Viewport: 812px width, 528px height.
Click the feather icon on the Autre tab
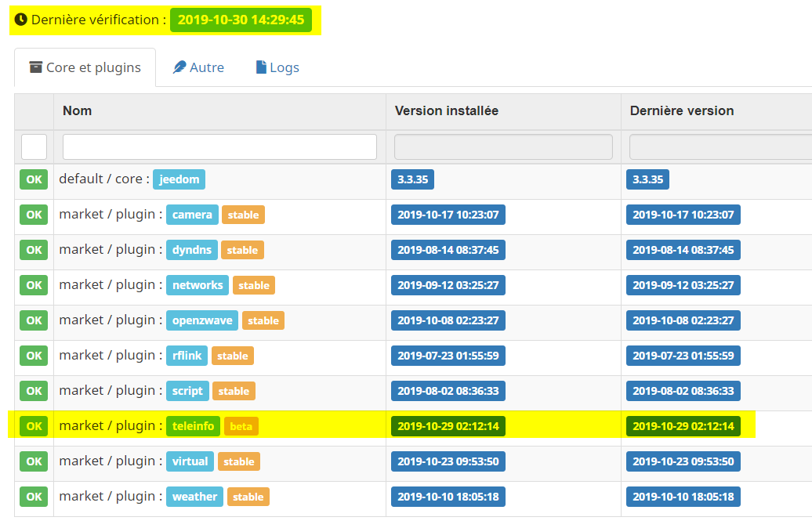(x=179, y=67)
